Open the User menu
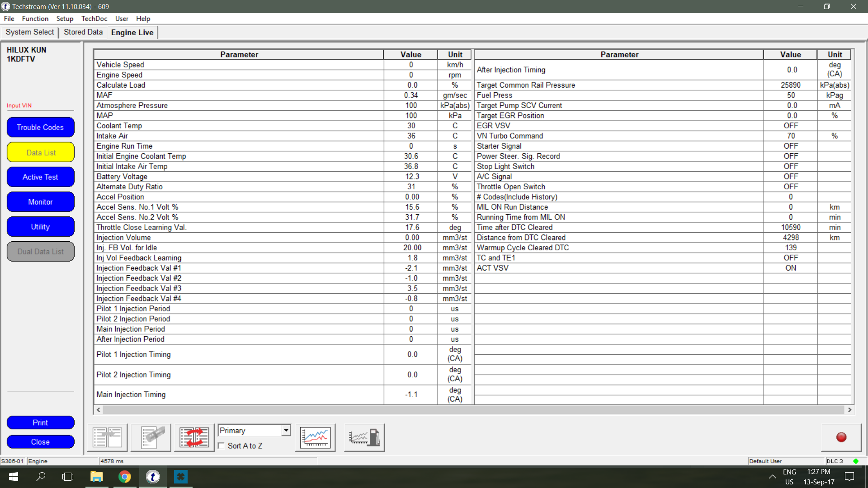Viewport: 868px width, 488px height. click(122, 19)
